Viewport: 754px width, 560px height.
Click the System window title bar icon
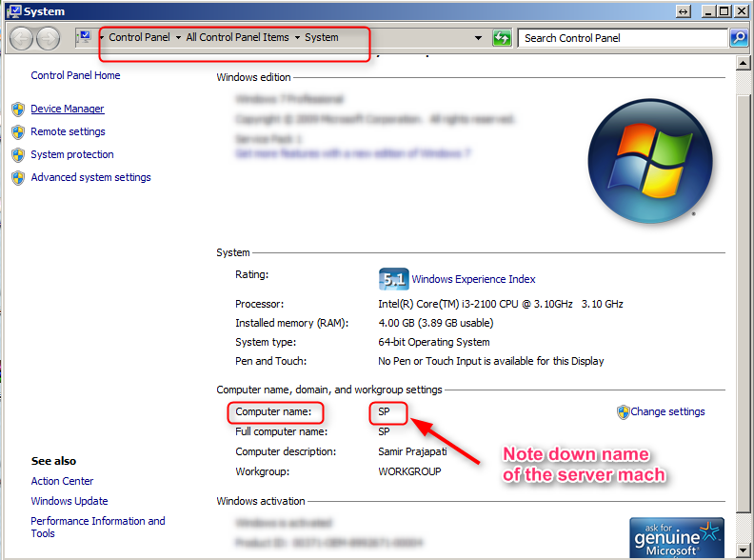(x=13, y=11)
